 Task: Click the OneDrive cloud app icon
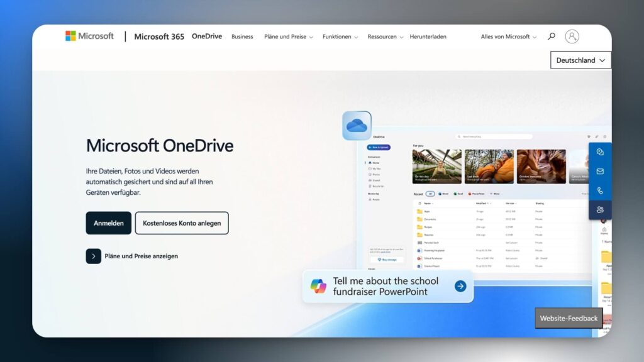(357, 126)
